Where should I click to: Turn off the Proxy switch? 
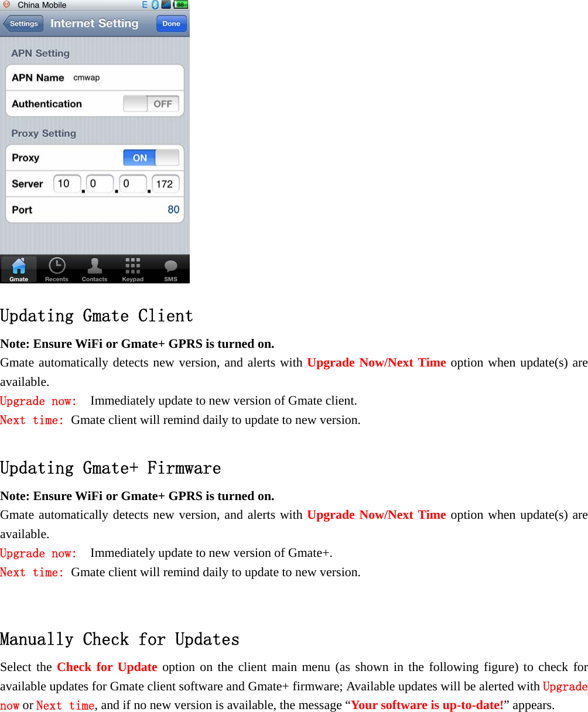pyautogui.click(x=151, y=158)
